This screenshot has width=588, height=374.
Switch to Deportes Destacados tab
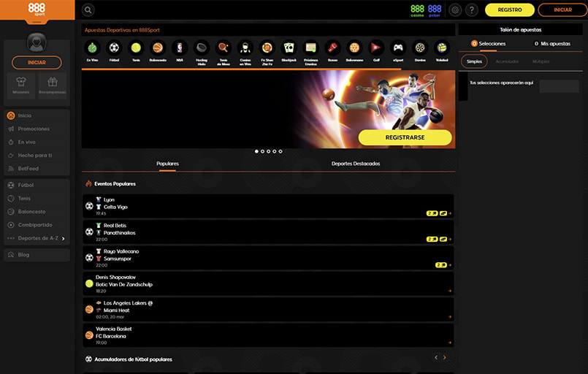355,164
